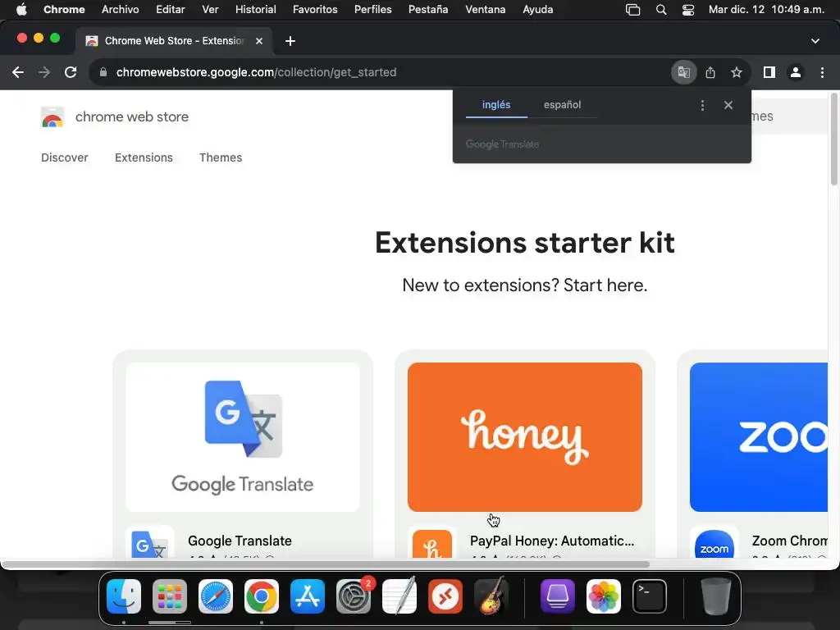Screen dimensions: 840x630
Task: Open Launchpad from the Dock
Action: (170, 596)
